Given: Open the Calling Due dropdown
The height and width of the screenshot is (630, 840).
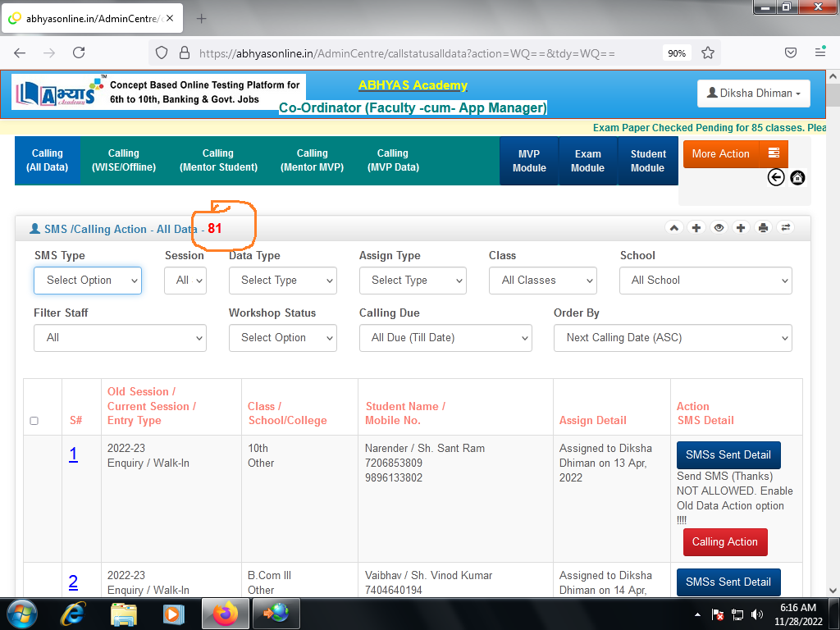Looking at the screenshot, I should [445, 338].
